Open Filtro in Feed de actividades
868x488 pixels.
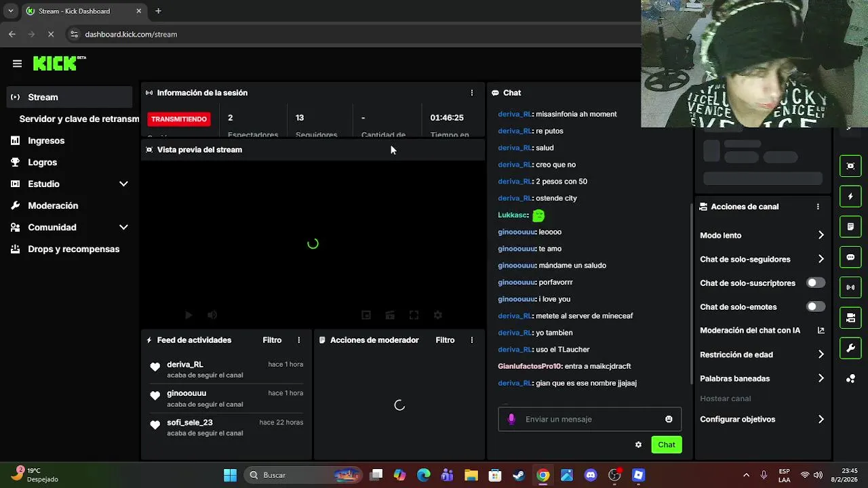(272, 340)
